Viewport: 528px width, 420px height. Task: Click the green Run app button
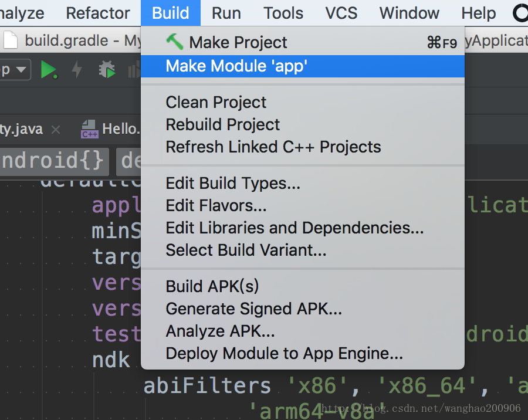48,70
